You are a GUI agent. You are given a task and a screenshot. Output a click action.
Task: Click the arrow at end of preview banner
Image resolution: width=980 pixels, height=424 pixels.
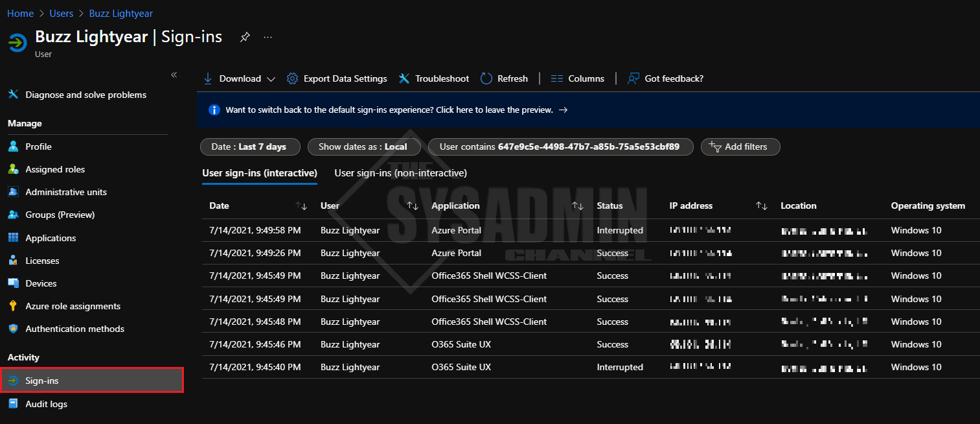pyautogui.click(x=564, y=110)
